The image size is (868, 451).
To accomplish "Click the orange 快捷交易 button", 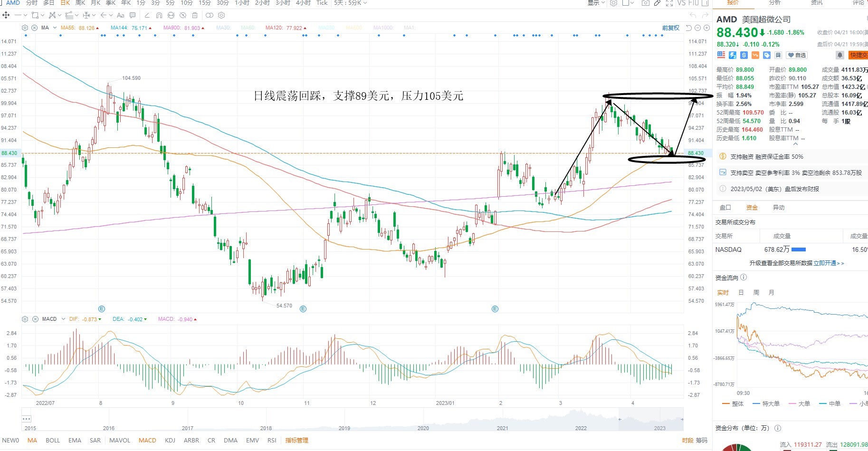I will click(858, 55).
